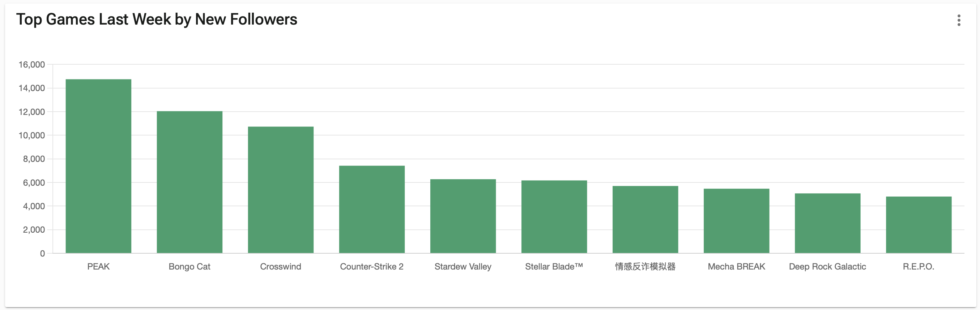The height and width of the screenshot is (310, 980).
Task: Click the Mecha BREAK axis label
Action: [x=736, y=267]
